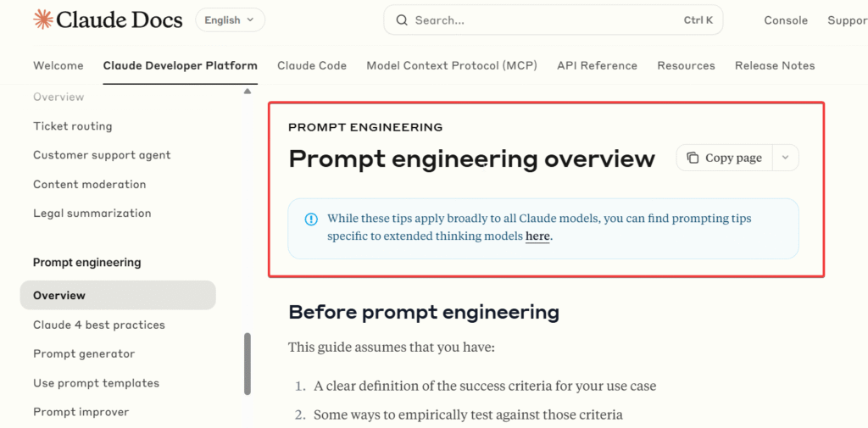Go to the Welcome tab
Viewport: 868px width, 428px height.
pyautogui.click(x=58, y=65)
